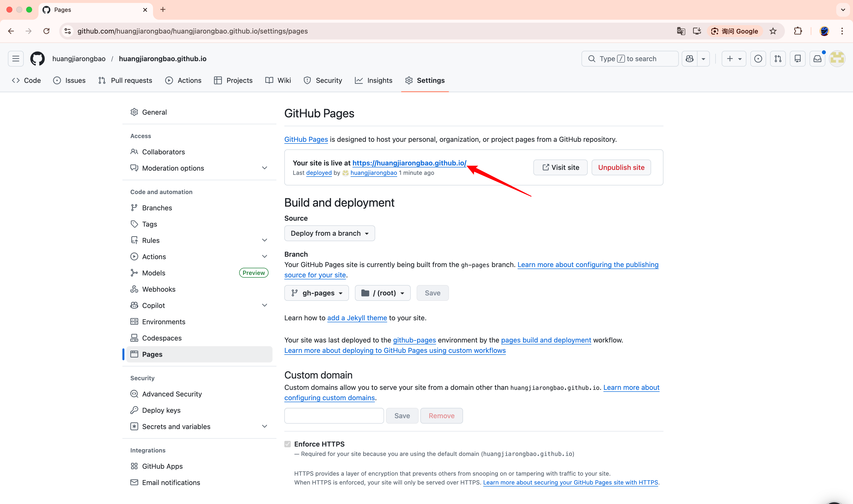Screen dimensions: 853x504
Task: Open the Wiki tab
Action: pos(278,80)
